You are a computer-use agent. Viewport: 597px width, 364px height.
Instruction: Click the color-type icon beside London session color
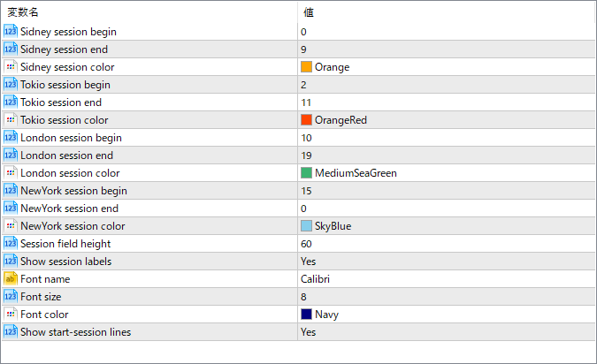pos(10,173)
